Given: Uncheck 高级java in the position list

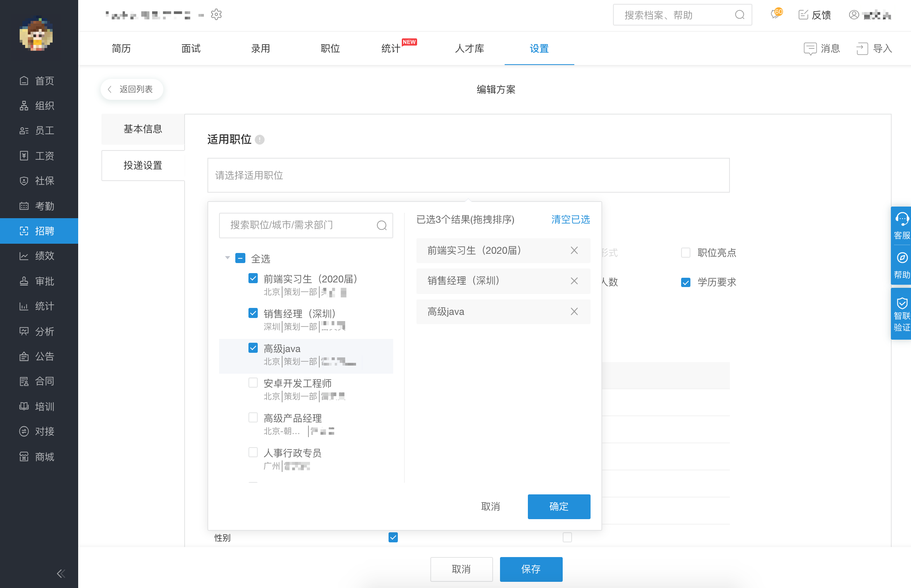Looking at the screenshot, I should [253, 348].
